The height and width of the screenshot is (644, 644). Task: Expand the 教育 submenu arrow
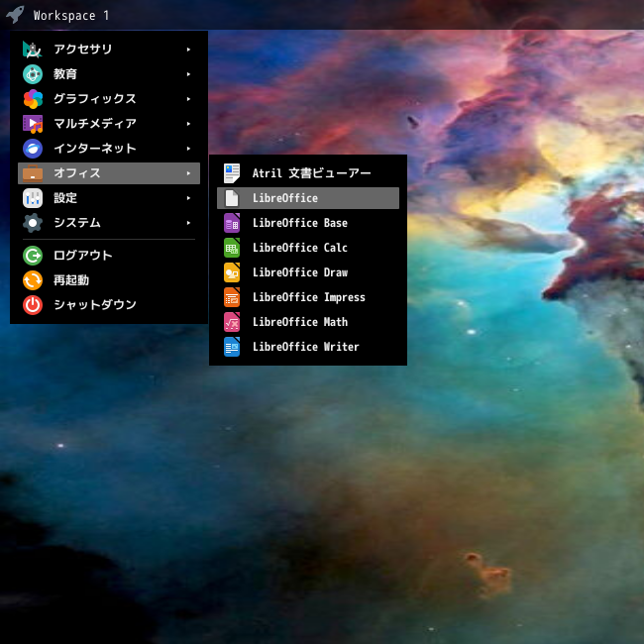[x=188, y=74]
